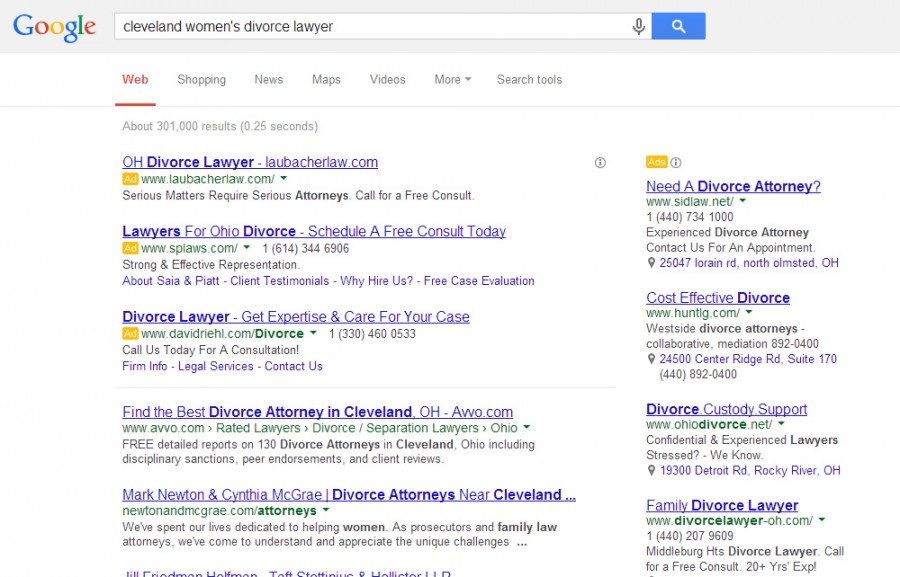Click Why Hire Us? sitelink

coord(377,281)
